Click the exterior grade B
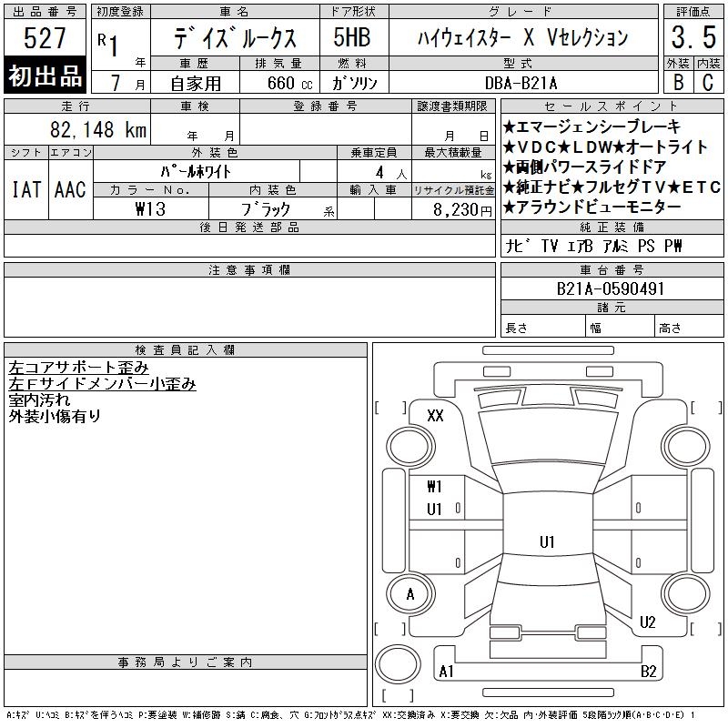The image size is (728, 728). click(678, 82)
